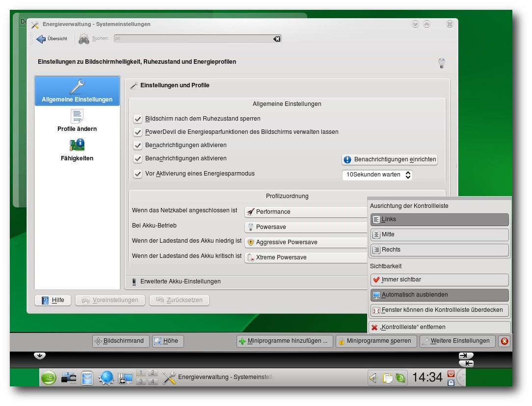Switch to virtual desktop 1
The height and width of the screenshot is (406, 532).
141,373
